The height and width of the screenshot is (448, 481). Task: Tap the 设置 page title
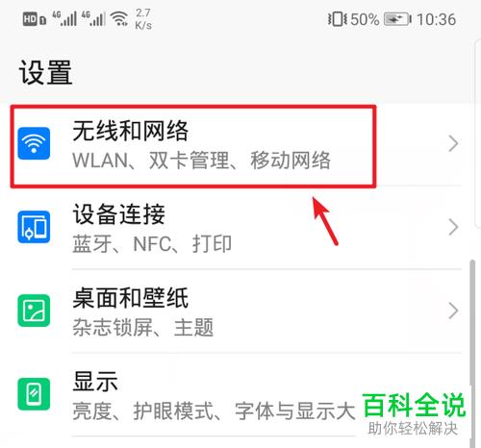(x=45, y=72)
